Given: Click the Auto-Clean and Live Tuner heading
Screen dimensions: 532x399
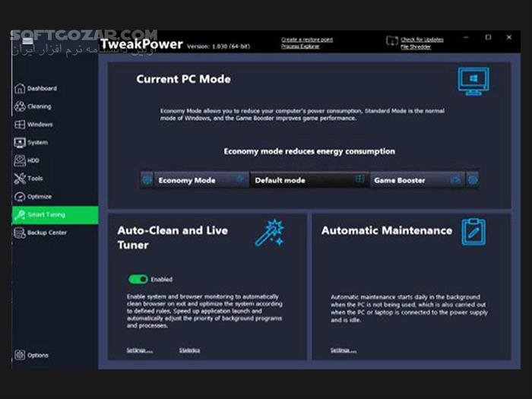Looking at the screenshot, I should click(173, 237).
